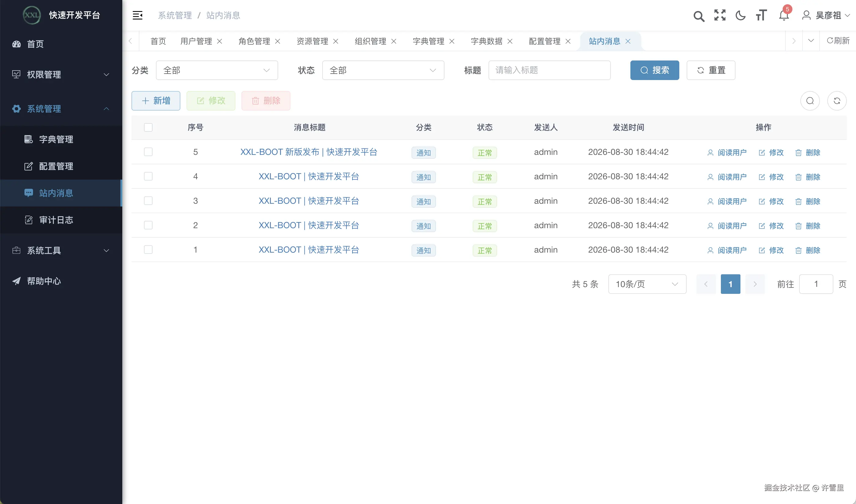This screenshot has width=856, height=504.
Task: Check the checkbox for row 3
Action: coord(148,201)
